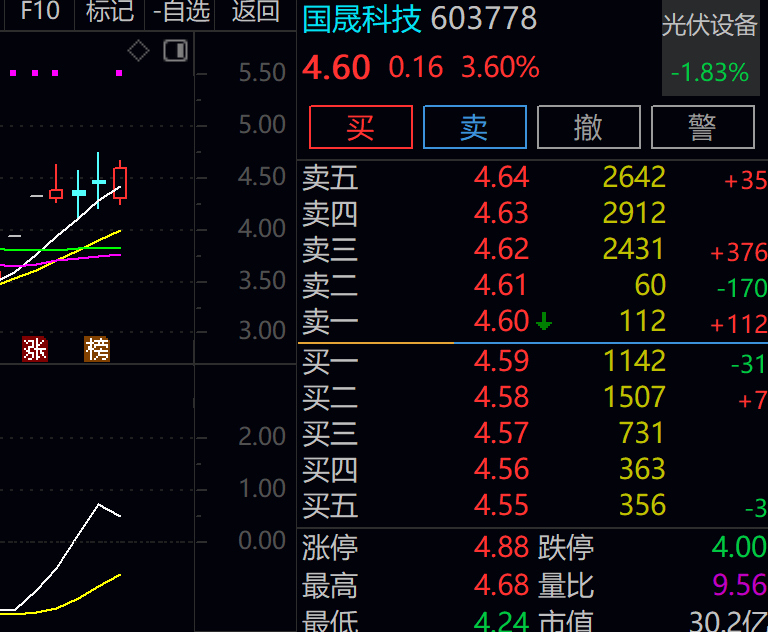This screenshot has width=768, height=632.
Task: Select 卖二 price 4.61
Action: [x=500, y=285]
